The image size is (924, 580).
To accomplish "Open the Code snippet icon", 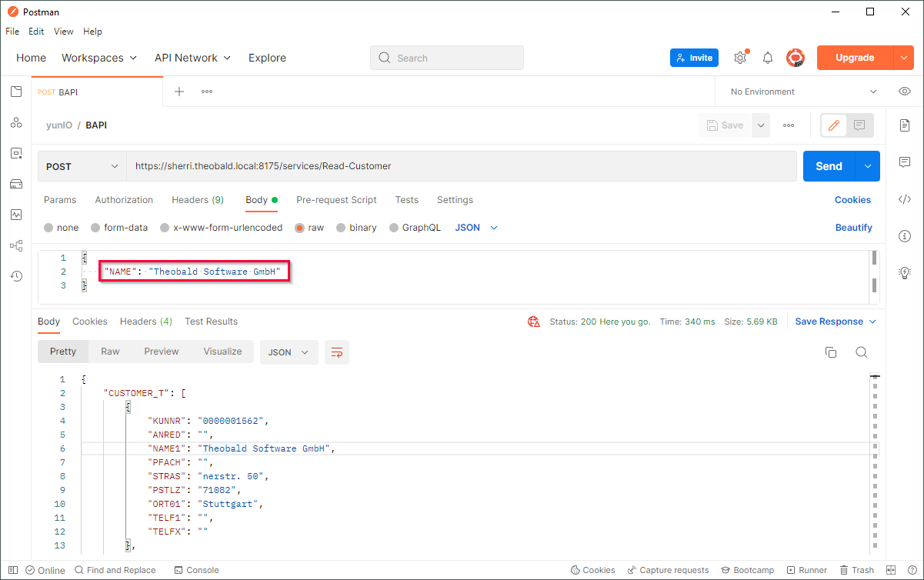I will 905,199.
